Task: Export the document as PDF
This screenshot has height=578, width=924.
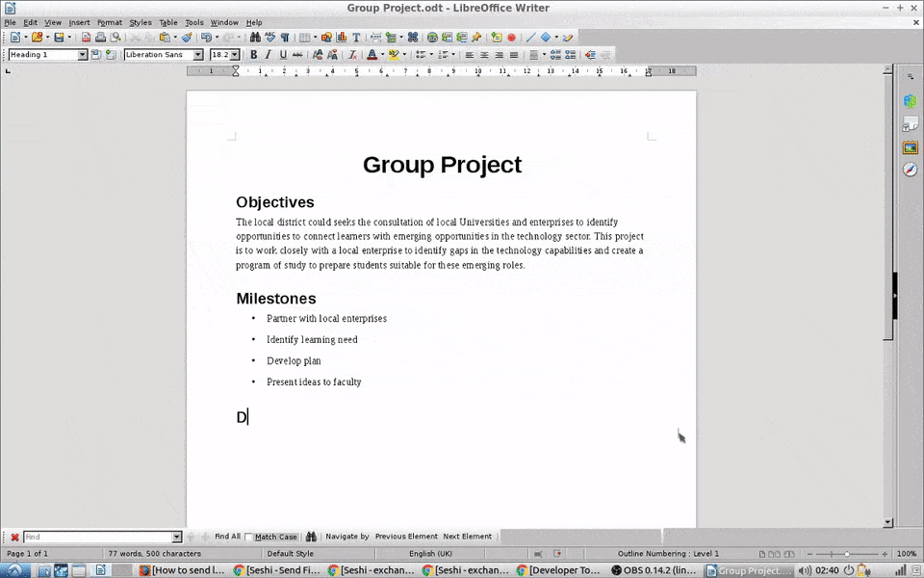Action: (85, 38)
